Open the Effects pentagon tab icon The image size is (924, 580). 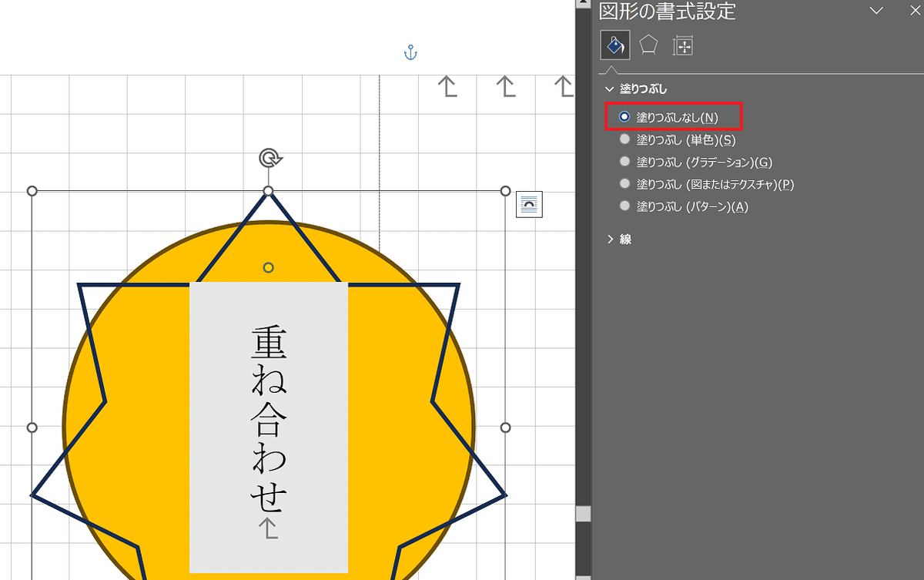(648, 45)
